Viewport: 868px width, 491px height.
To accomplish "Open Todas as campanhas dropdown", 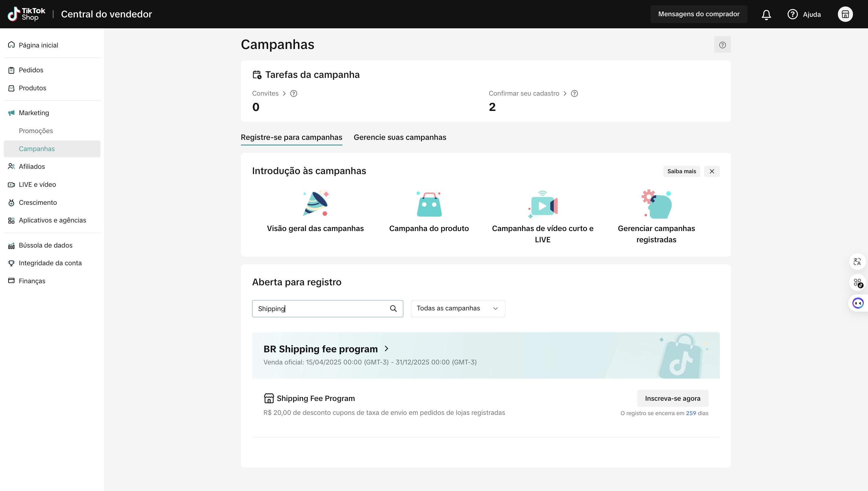I will pyautogui.click(x=457, y=309).
